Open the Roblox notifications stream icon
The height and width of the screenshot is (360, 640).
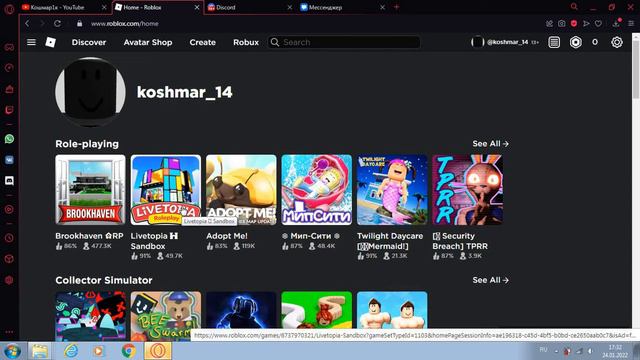click(x=554, y=42)
